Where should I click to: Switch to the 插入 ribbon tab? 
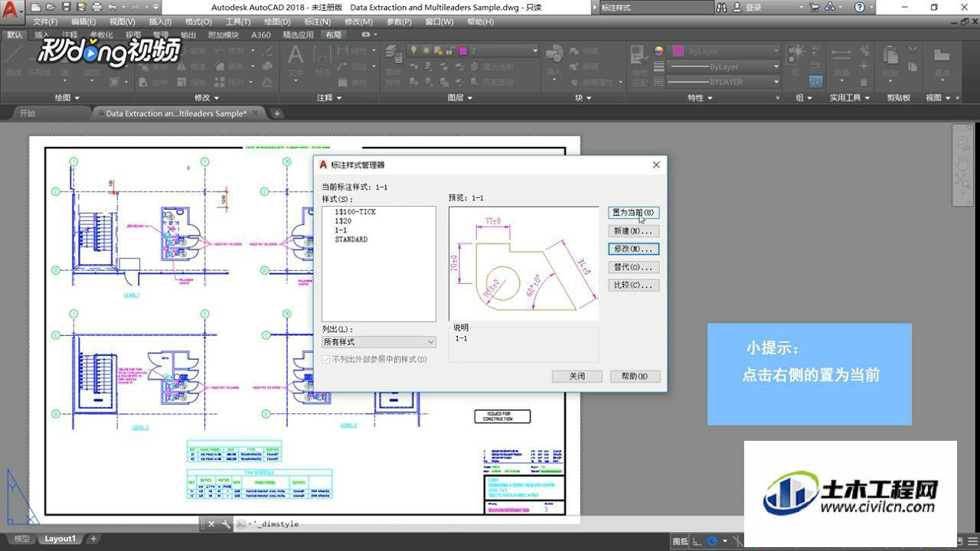click(41, 35)
